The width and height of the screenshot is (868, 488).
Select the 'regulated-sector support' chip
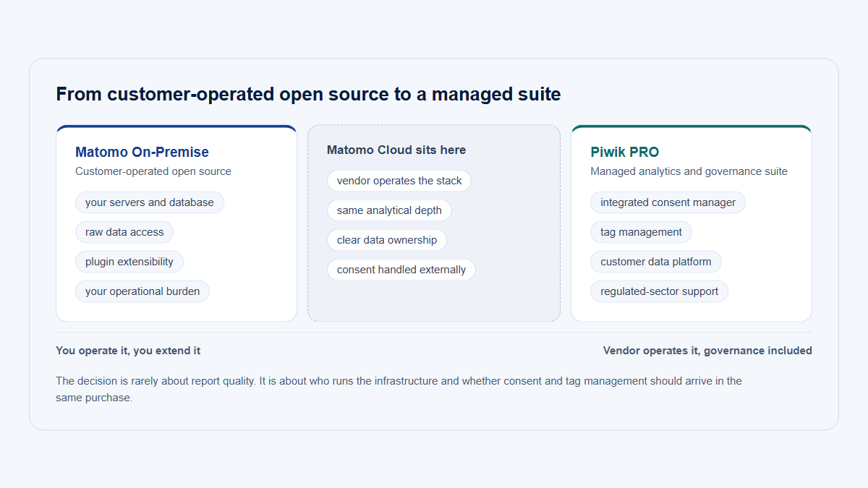(x=660, y=291)
